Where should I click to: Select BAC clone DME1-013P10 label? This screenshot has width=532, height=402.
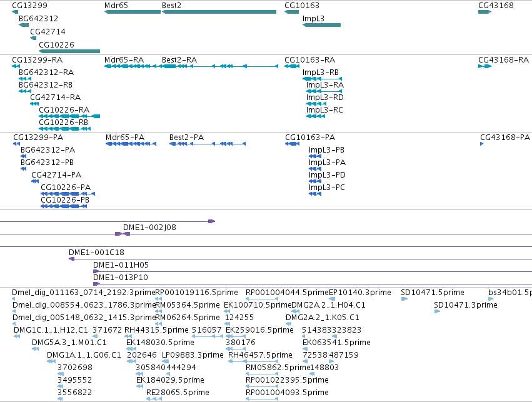point(121,278)
